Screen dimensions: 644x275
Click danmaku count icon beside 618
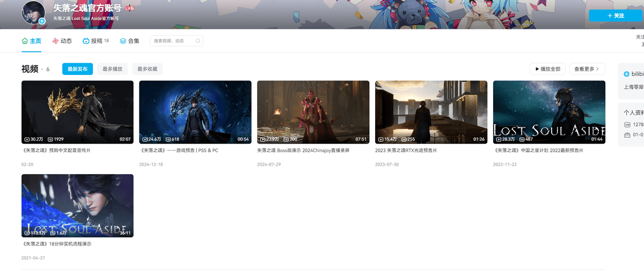pos(168,139)
